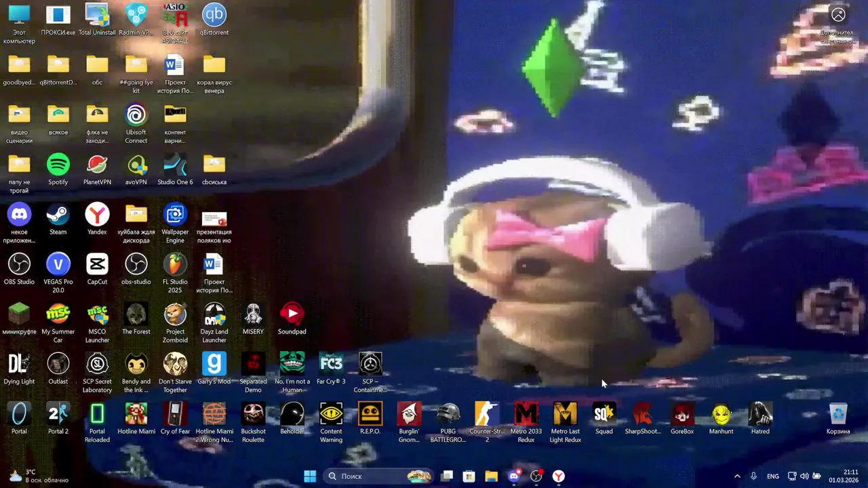
Task: Open Portal 2 game shortcut
Action: [x=58, y=419]
